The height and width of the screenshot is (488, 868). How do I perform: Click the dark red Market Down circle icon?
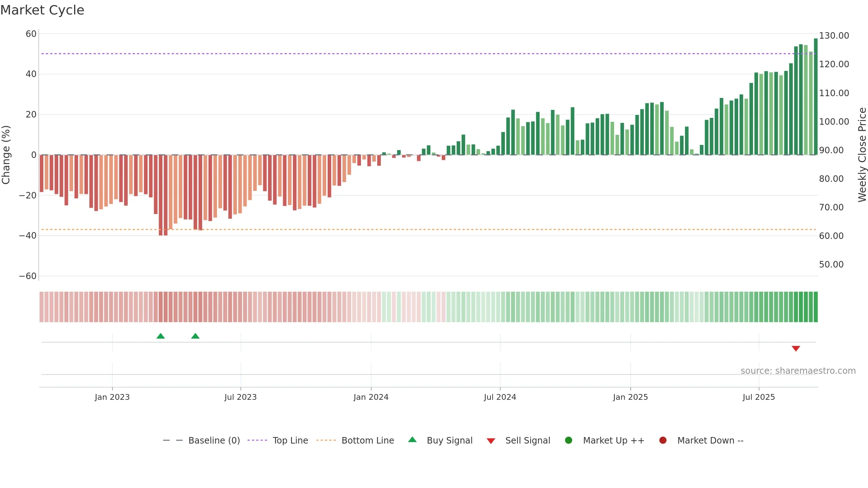663,440
